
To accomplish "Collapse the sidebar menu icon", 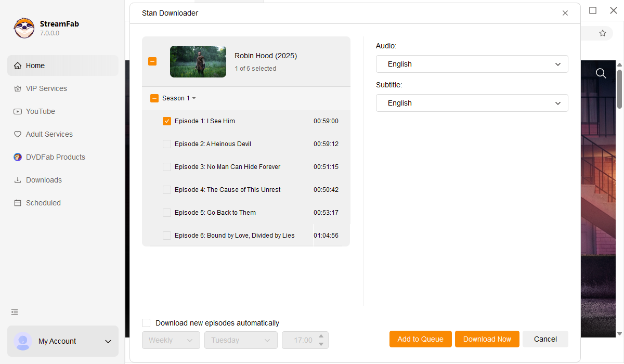I will pyautogui.click(x=15, y=312).
